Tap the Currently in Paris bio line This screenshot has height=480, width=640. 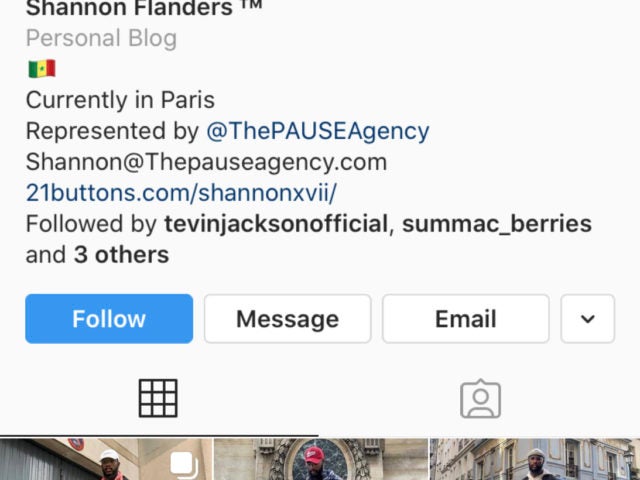[120, 100]
